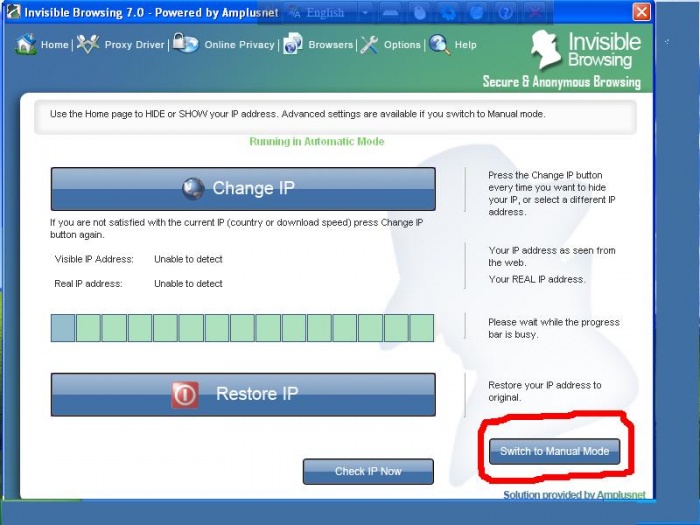Click the "Running in Automatic Mode" status text

[317, 142]
